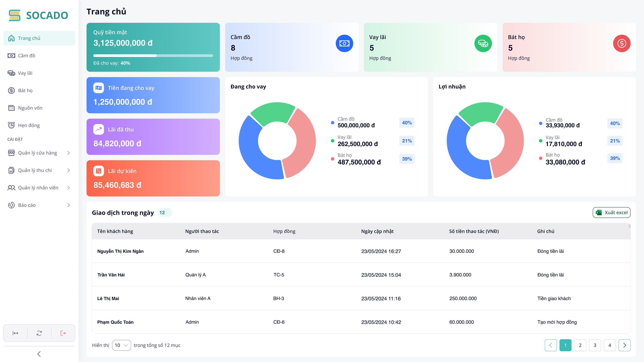Screen dimensions: 644x362
Task: Click the red Bát họ dollar icon
Action: pos(622,43)
